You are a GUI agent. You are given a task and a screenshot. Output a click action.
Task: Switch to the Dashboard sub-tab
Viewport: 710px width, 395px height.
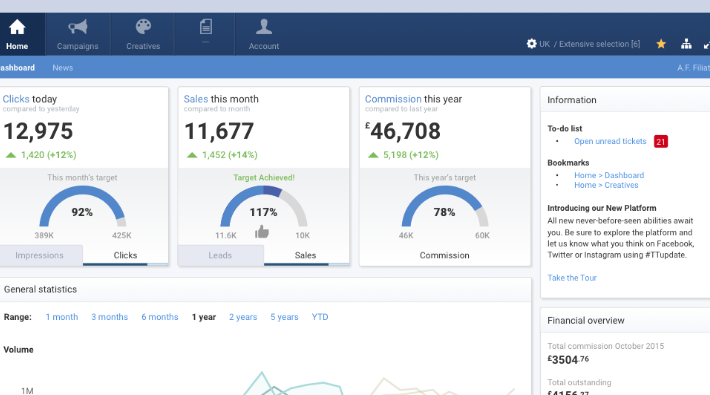(17, 67)
